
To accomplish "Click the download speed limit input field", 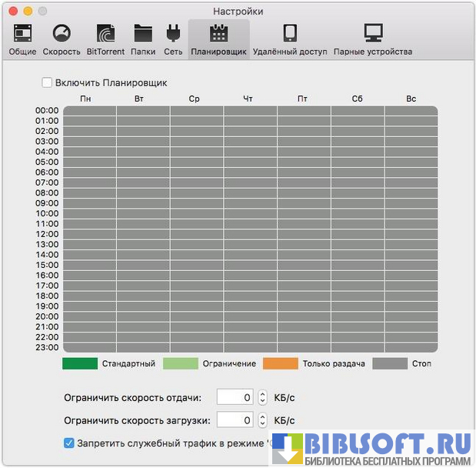I will (x=235, y=420).
